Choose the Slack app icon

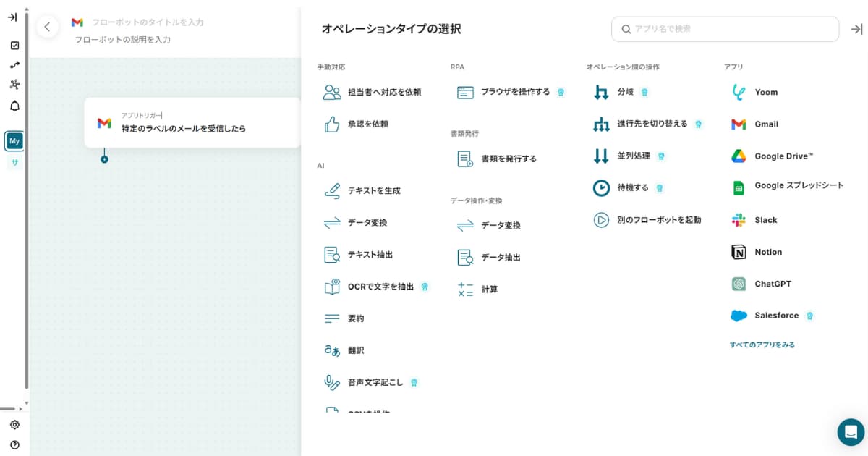[x=738, y=220]
